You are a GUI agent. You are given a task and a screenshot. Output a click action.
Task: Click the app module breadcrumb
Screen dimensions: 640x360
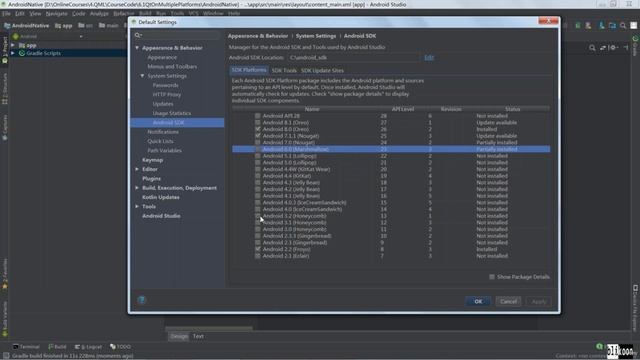click(x=64, y=26)
